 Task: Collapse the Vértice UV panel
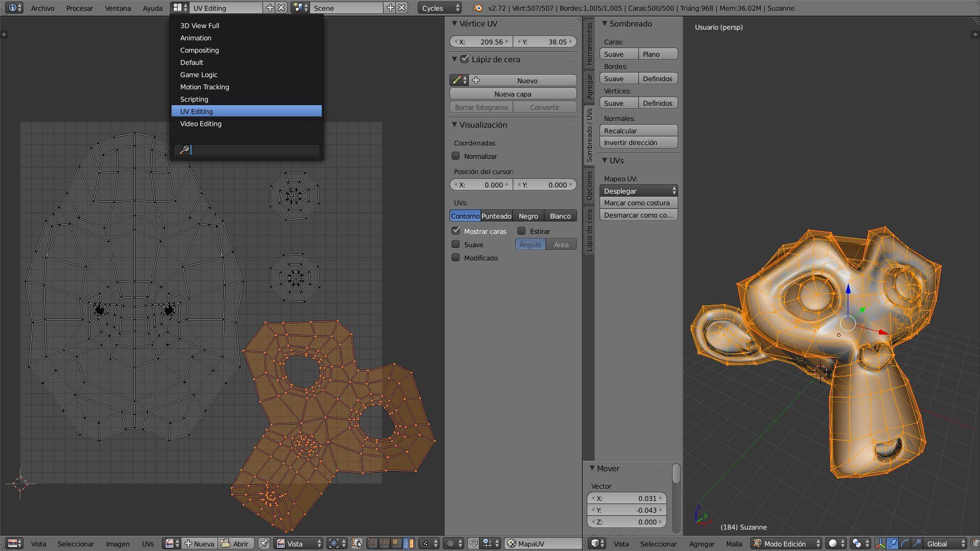point(455,23)
